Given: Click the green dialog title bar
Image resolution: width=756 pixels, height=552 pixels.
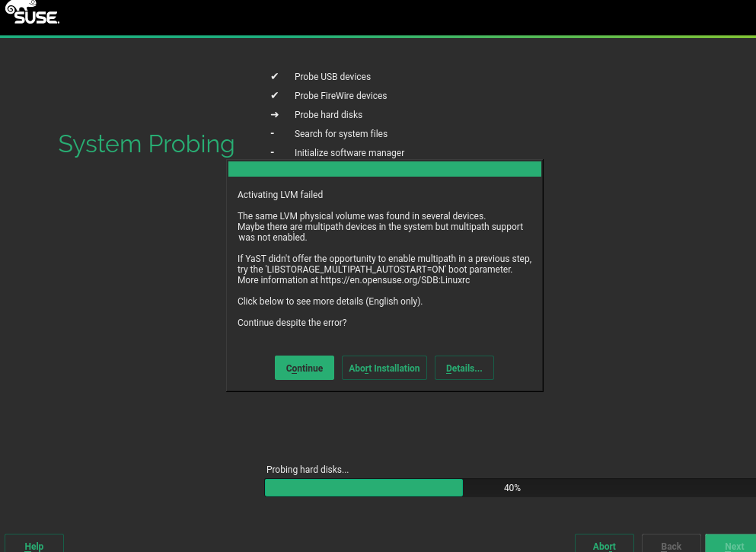Looking at the screenshot, I should pos(384,169).
